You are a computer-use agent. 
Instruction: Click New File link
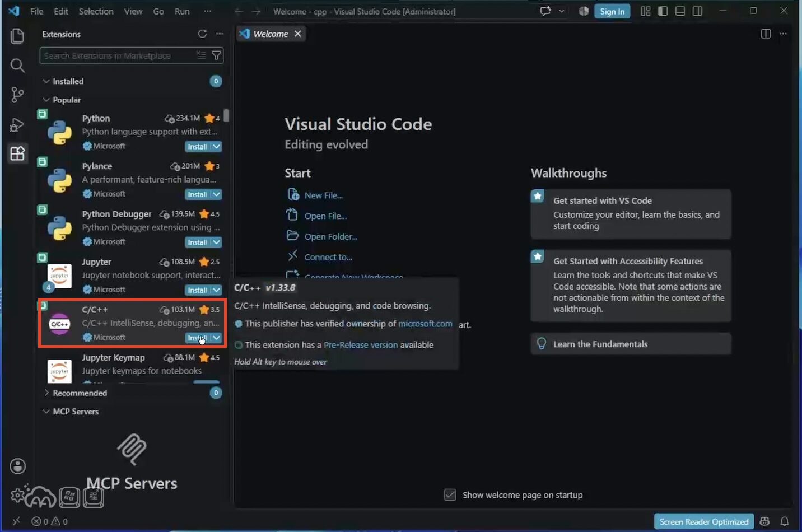[x=324, y=195]
